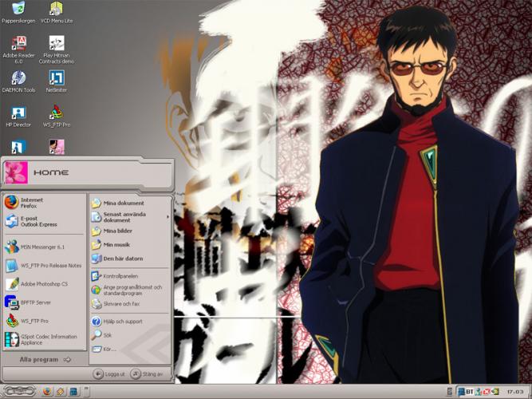Screen dimensions: 532x399
Task: Open Min musik folder
Action: (x=130, y=245)
